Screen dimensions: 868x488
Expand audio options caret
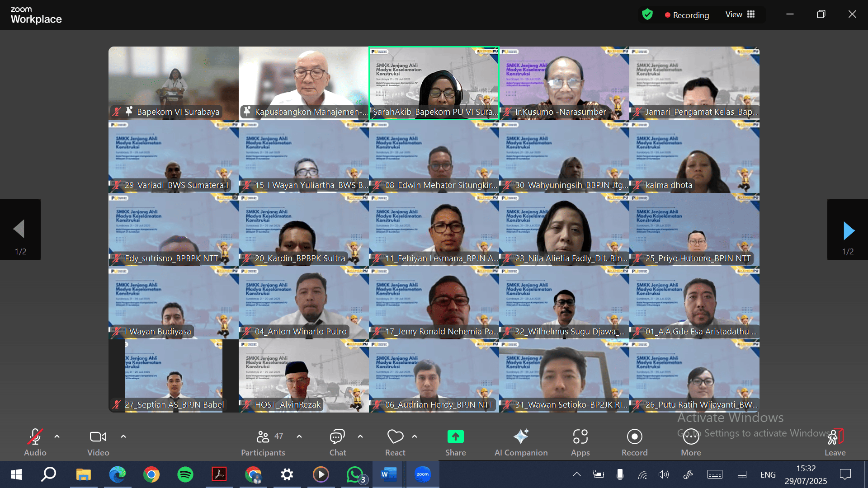point(57,436)
